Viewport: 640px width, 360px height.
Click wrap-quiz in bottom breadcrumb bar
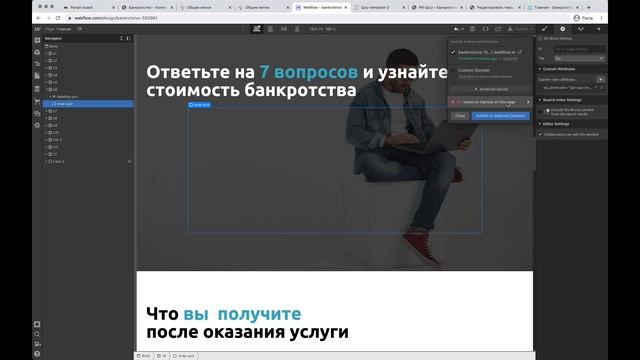(184, 356)
